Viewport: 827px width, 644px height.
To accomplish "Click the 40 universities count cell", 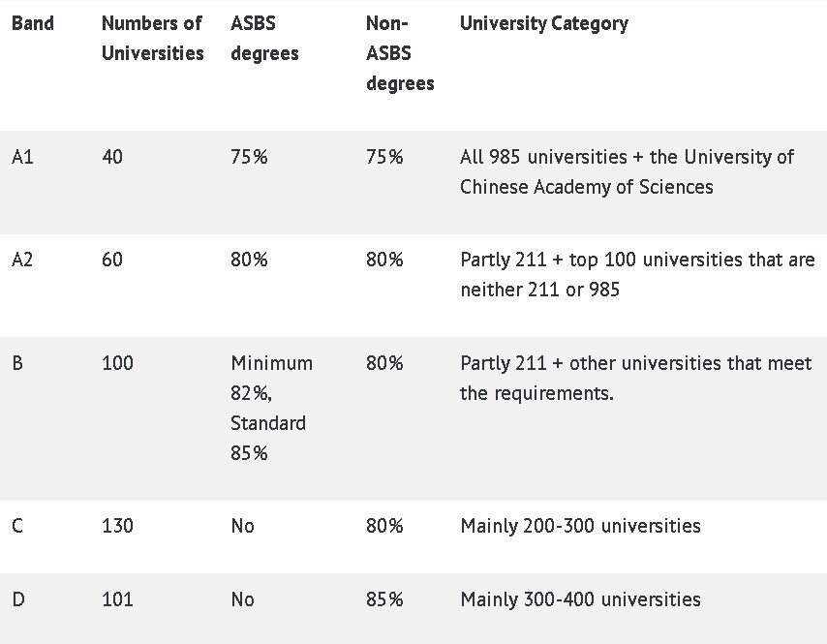I will pyautogui.click(x=112, y=157).
